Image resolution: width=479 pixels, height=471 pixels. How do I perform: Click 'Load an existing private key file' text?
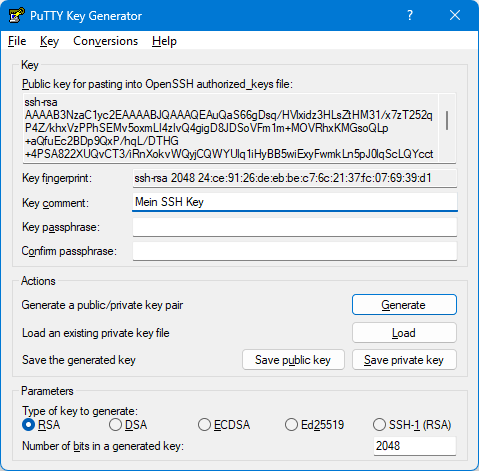(x=96, y=333)
